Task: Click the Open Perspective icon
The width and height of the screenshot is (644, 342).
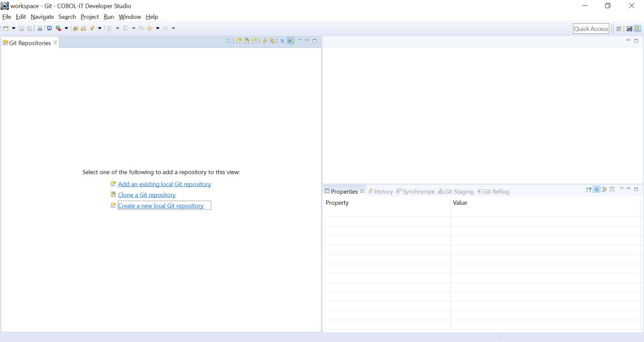Action: click(x=619, y=28)
